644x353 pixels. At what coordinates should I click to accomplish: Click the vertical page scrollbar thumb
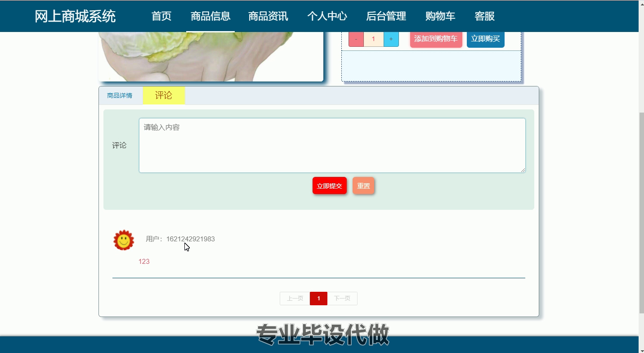[x=641, y=213]
